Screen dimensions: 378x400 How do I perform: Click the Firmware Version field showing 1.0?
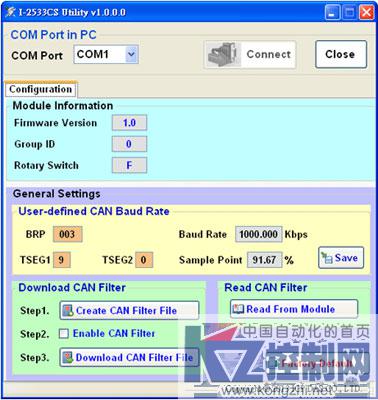pos(129,123)
